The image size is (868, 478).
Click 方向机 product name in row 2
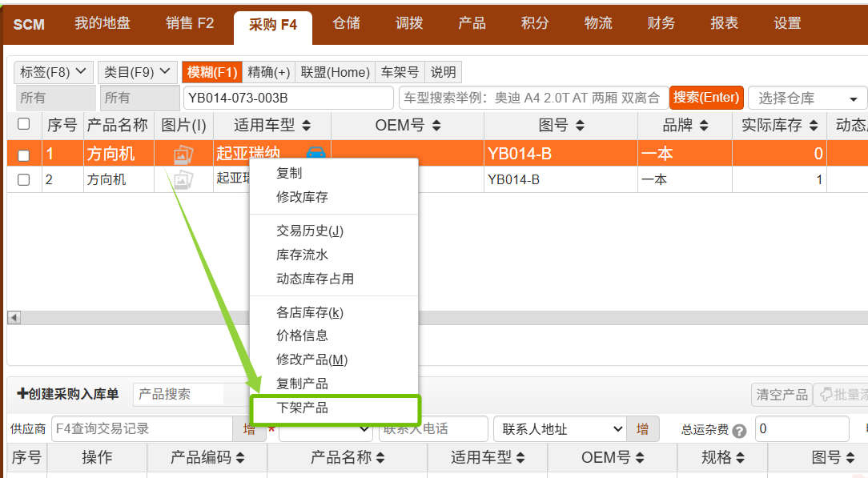[x=106, y=180]
